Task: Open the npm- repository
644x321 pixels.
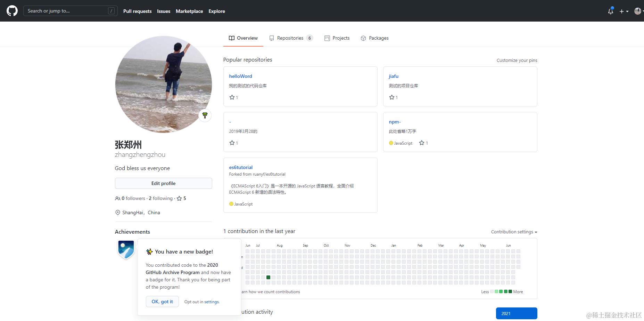Action: [x=395, y=122]
